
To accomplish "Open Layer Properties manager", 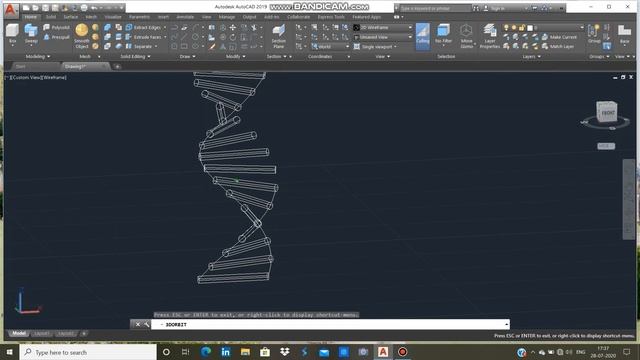I will [489, 36].
